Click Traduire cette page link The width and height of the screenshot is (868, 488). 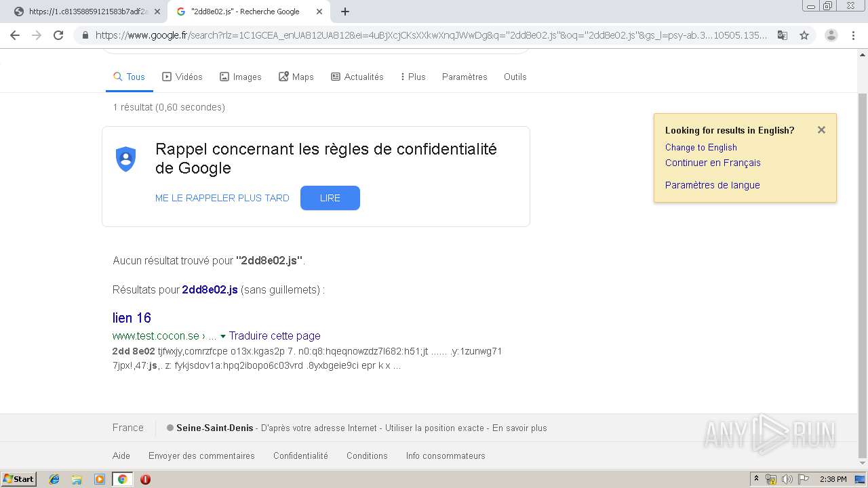[x=275, y=335]
